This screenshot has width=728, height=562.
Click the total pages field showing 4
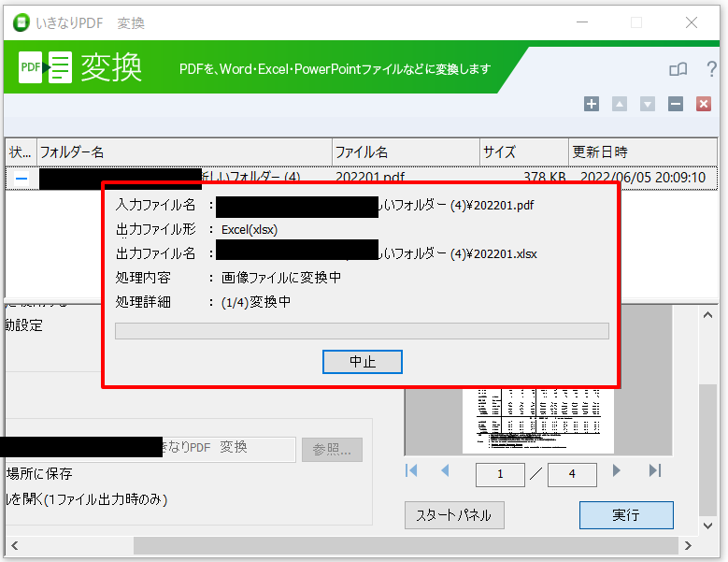[x=572, y=474]
